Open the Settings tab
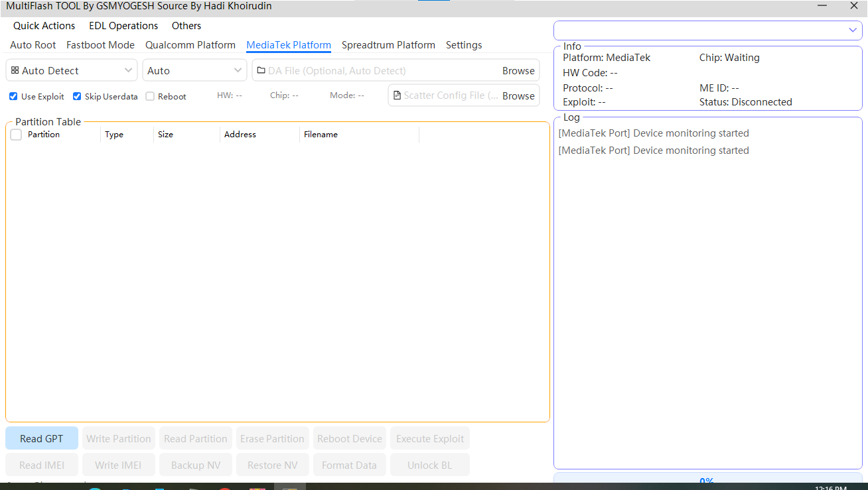Viewport: 868px width, 490px height. 463,45
